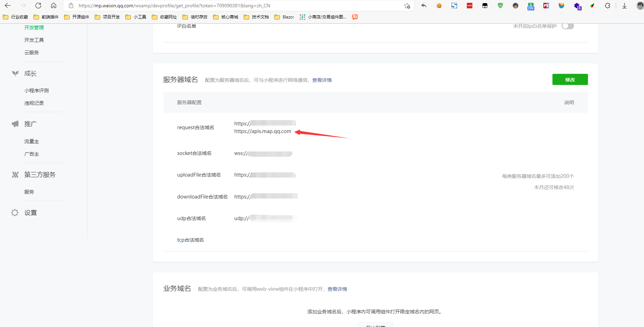Click the FE extension icon

(546, 6)
